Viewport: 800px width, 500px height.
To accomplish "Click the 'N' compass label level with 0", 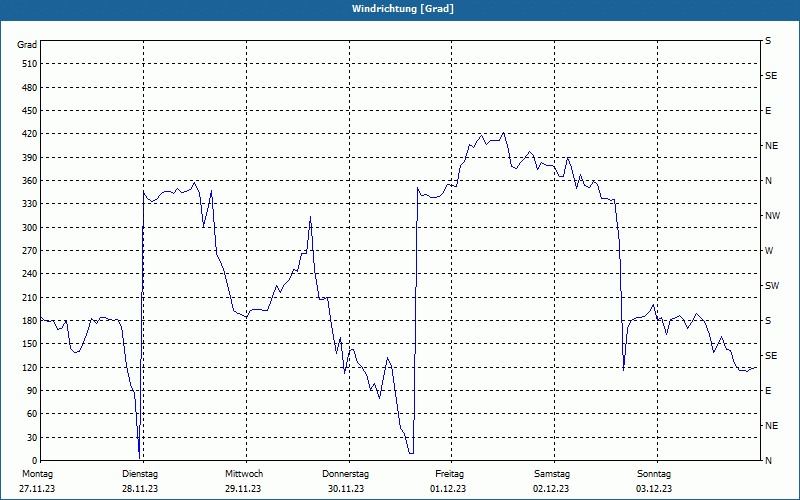I will pos(768,461).
